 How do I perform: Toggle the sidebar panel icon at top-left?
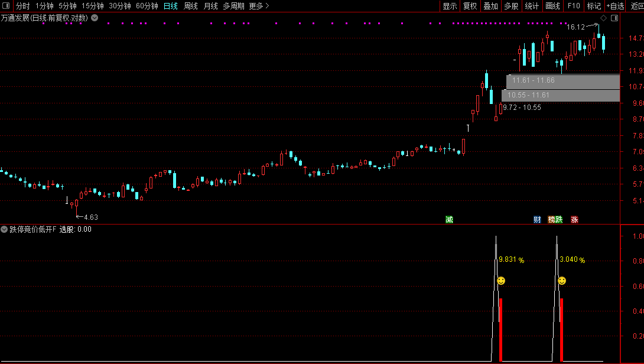(6, 6)
